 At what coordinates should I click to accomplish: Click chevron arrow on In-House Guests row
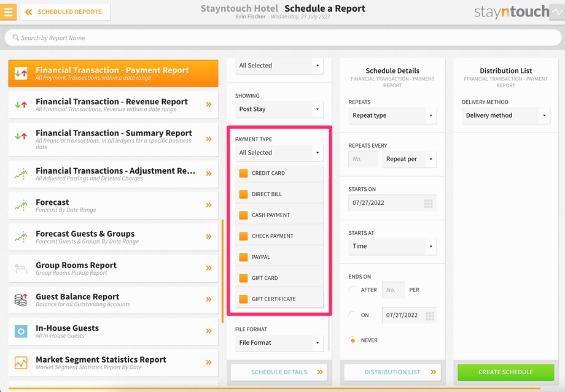[x=209, y=331]
